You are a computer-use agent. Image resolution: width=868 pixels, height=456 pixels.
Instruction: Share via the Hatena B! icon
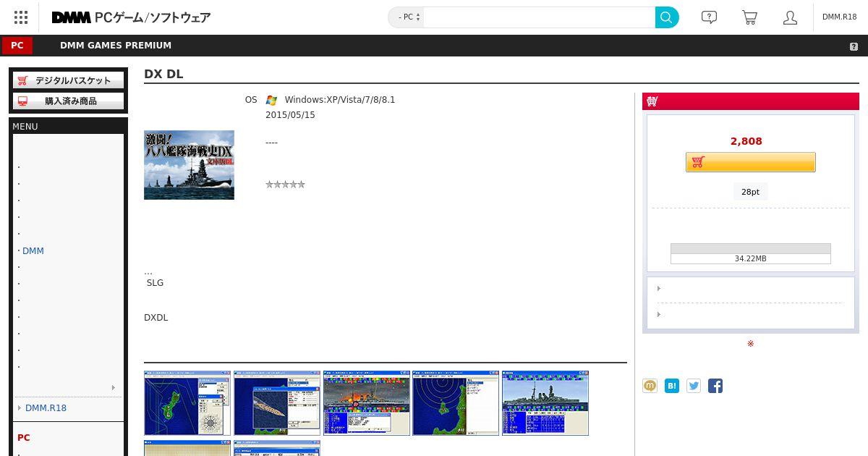tap(672, 386)
